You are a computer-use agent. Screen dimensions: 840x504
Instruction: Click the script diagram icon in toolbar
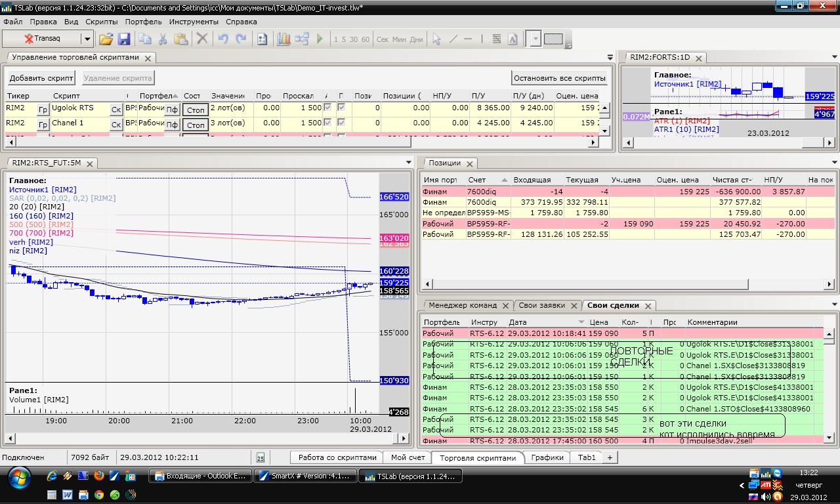click(302, 39)
